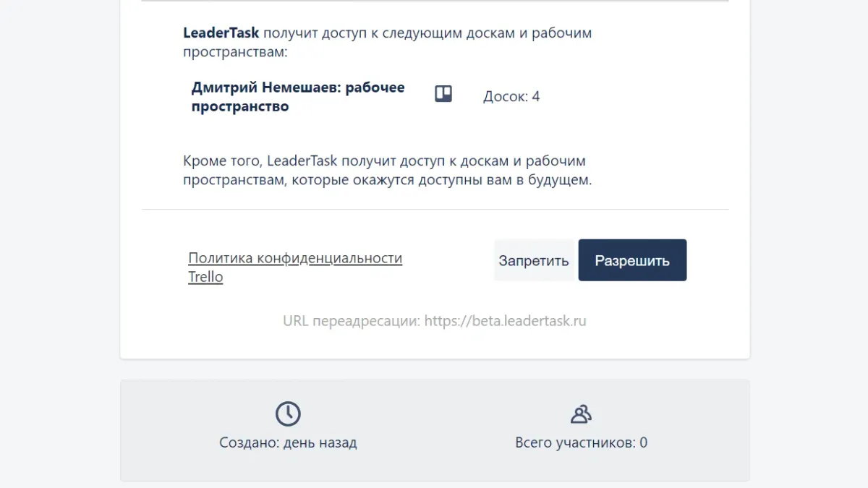868x488 pixels.
Task: Click the participants icon above members count
Action: pyautogui.click(x=581, y=414)
